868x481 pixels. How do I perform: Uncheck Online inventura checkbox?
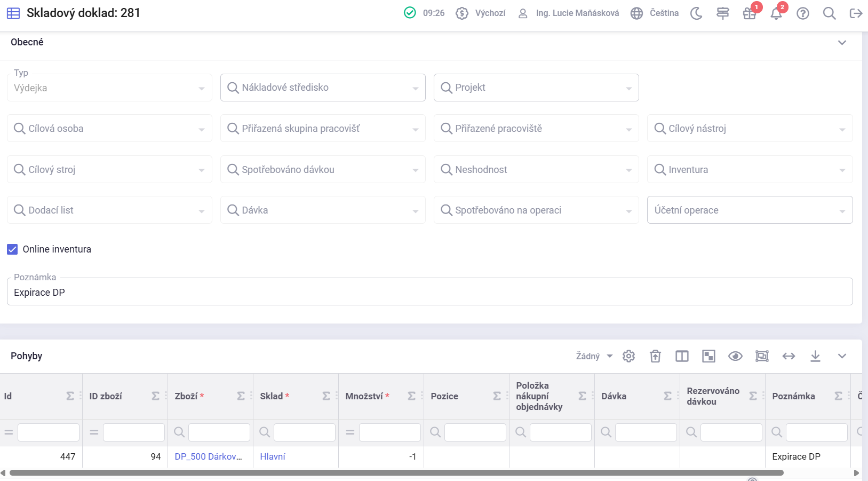click(12, 249)
